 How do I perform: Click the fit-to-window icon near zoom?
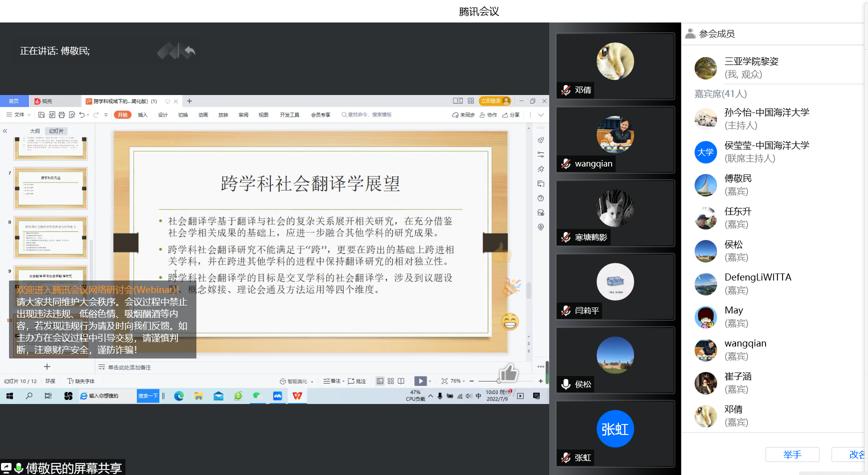click(444, 381)
